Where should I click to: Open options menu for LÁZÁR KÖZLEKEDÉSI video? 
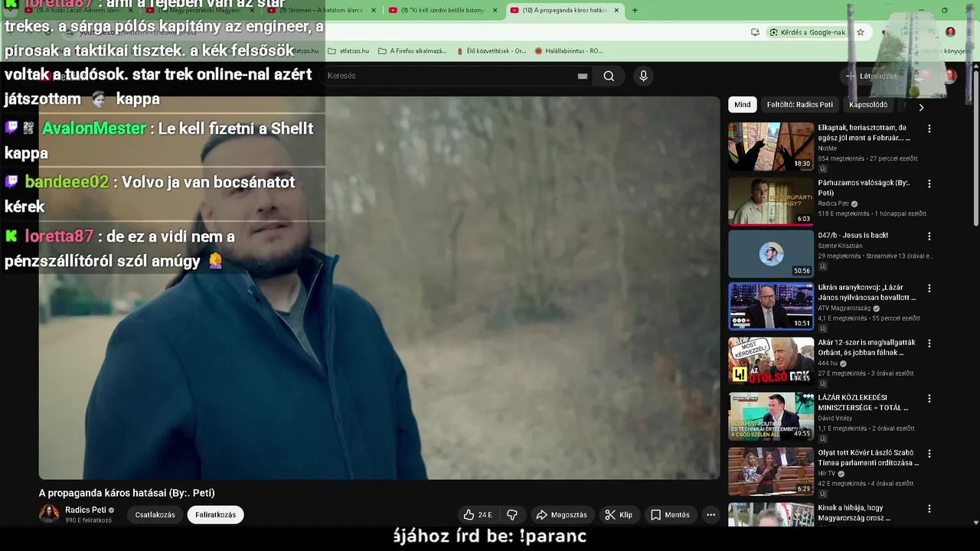point(929,399)
